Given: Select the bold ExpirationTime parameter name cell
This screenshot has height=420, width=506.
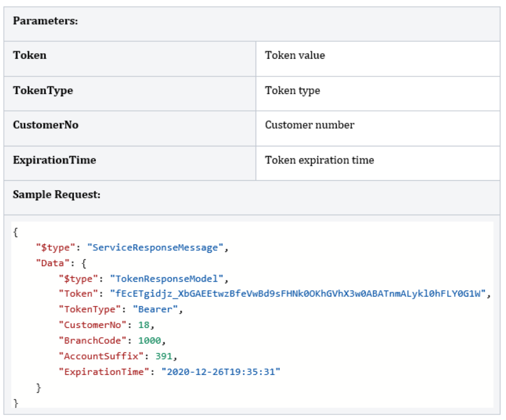Looking at the screenshot, I should pyautogui.click(x=54, y=160).
